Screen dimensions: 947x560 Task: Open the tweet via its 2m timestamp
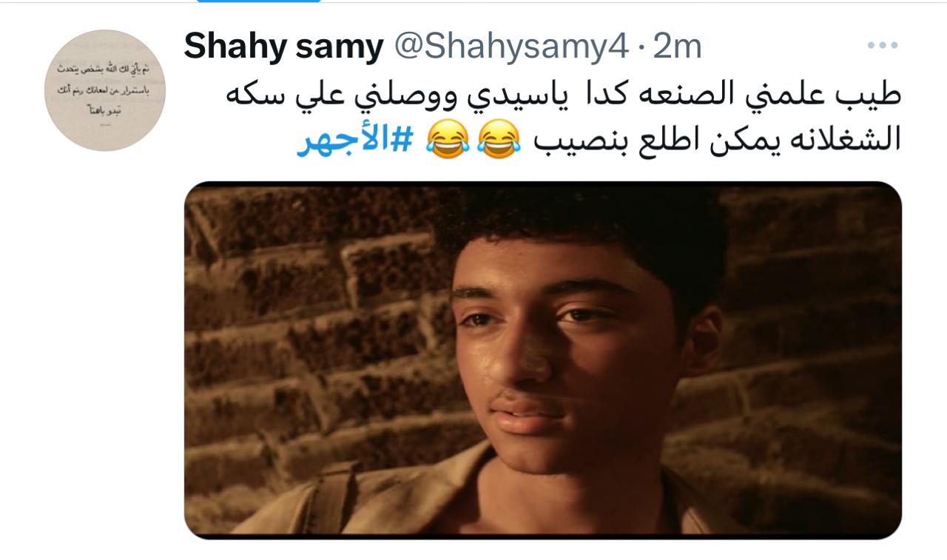pos(677,47)
